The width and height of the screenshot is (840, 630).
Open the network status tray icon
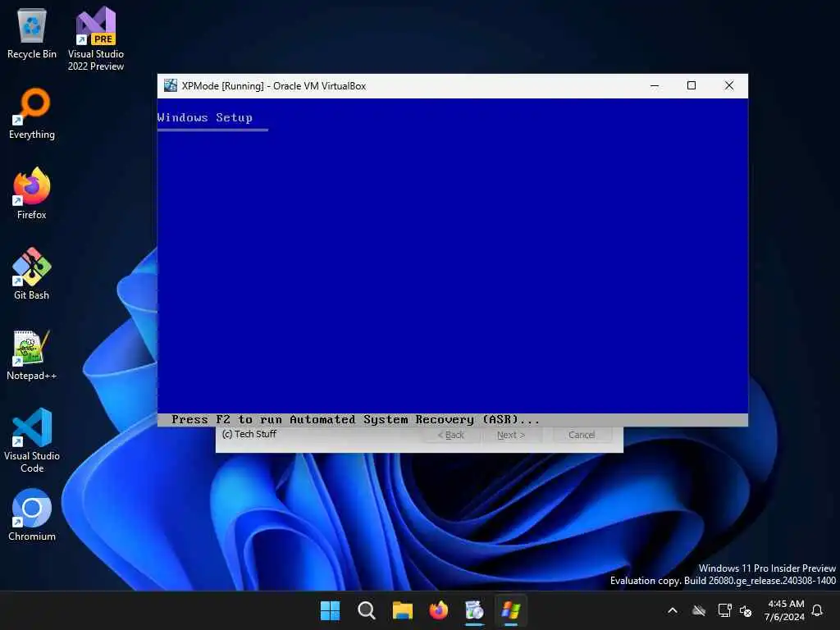724,610
